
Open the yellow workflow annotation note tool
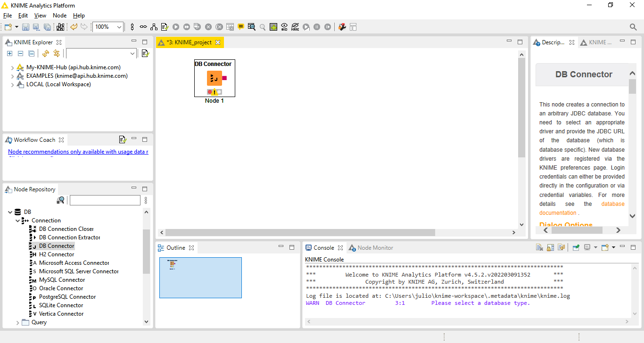[241, 27]
